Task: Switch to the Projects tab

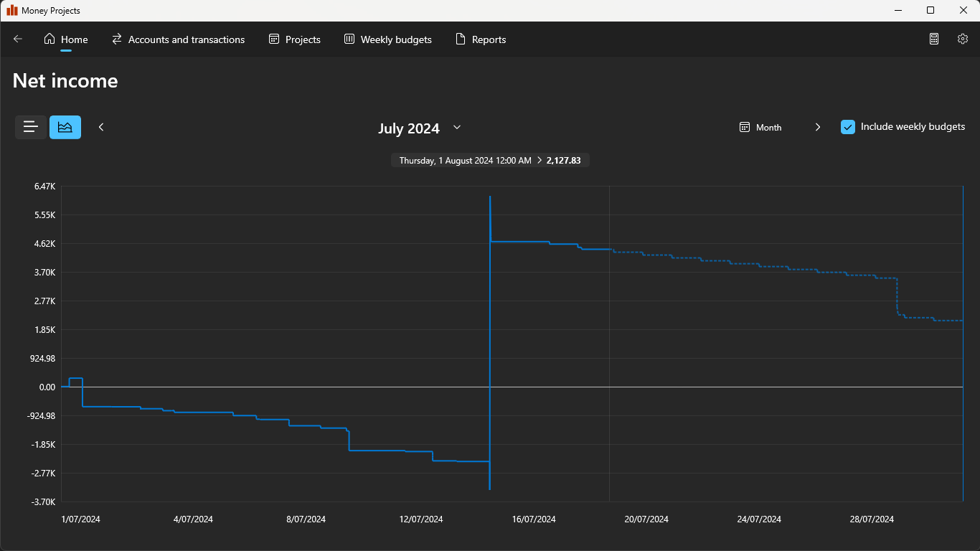Action: pyautogui.click(x=295, y=39)
